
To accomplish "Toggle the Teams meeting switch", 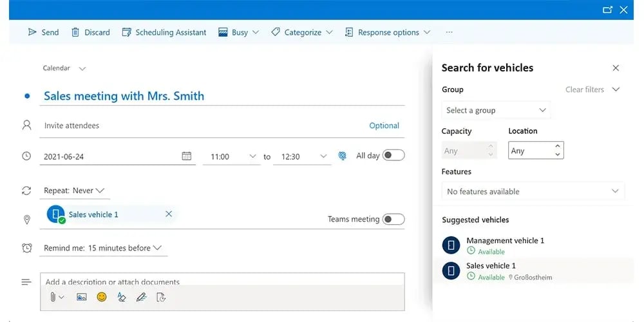I will pyautogui.click(x=393, y=220).
